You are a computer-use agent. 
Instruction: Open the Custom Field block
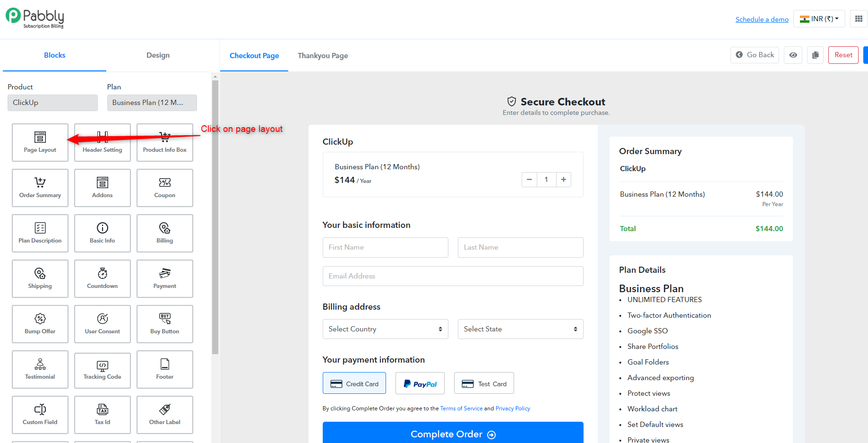[x=40, y=415]
